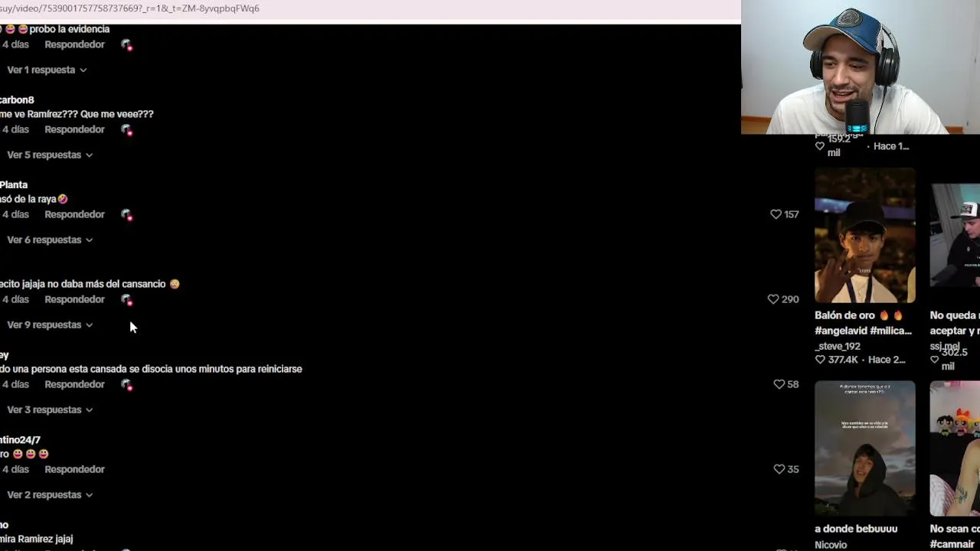The height and width of the screenshot is (551, 980).
Task: Click Respondedor under the 'cansancio' comment
Action: [74, 299]
